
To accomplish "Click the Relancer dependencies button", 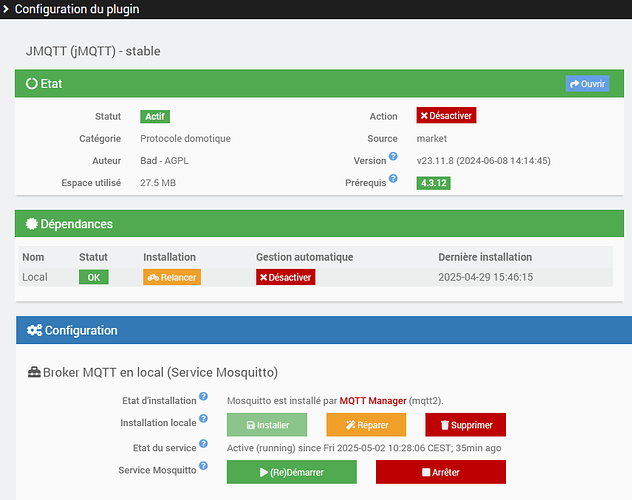I will 172,277.
